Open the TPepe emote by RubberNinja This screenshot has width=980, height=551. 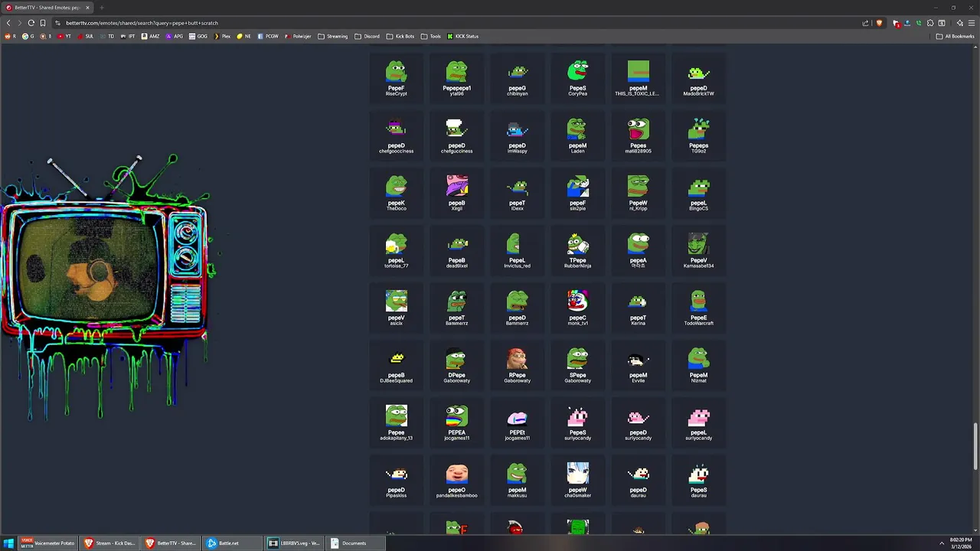[577, 250]
